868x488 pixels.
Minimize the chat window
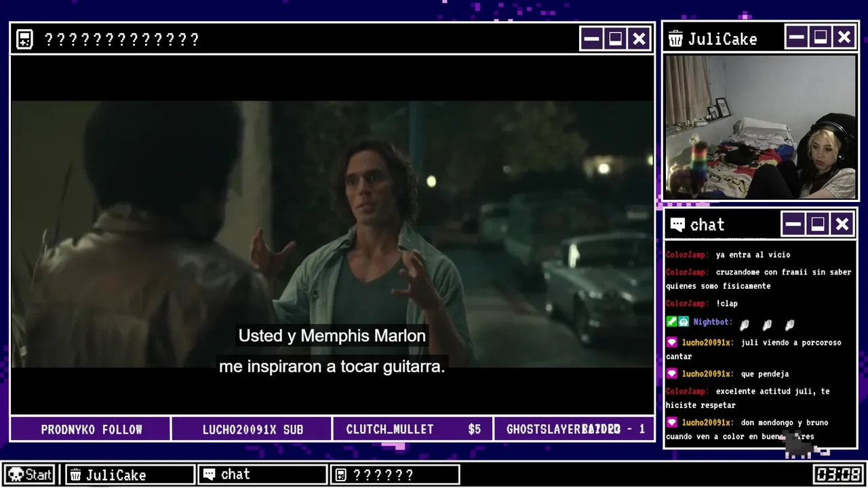click(793, 224)
